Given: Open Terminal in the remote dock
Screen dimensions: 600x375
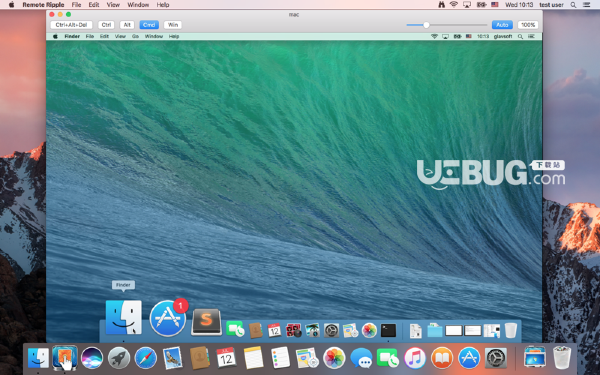Looking at the screenshot, I should [x=388, y=330].
